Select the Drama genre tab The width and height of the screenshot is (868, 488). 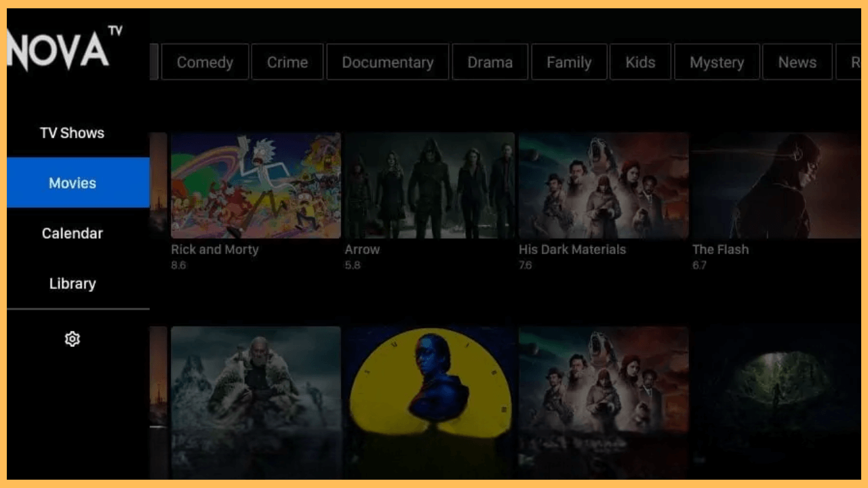pos(490,62)
